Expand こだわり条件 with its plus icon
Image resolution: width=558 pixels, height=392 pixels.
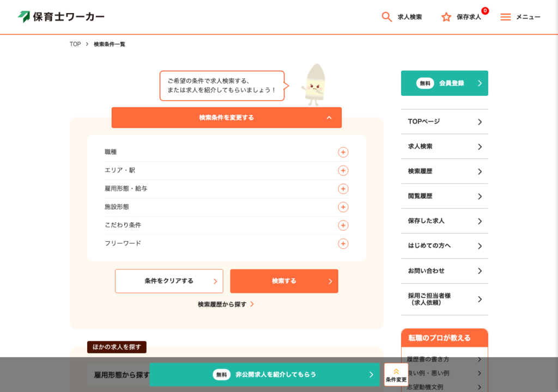tap(343, 225)
